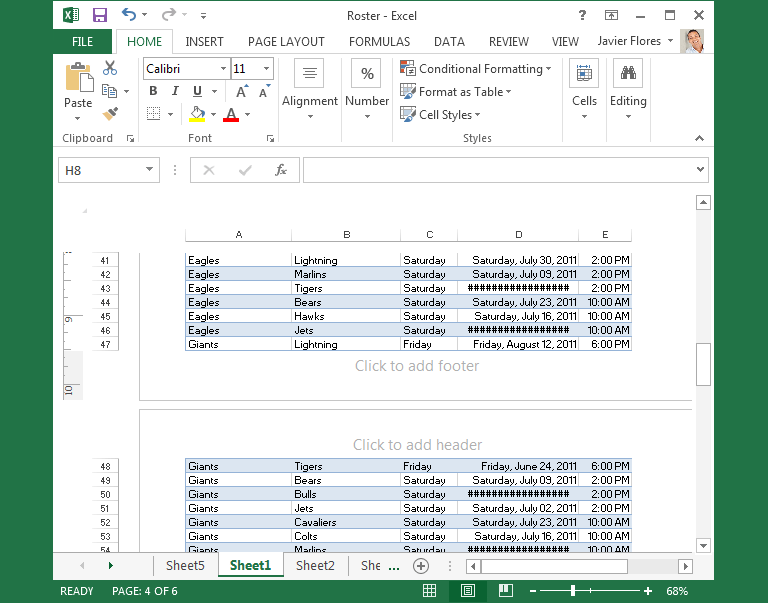
Task: Switch to the FORMULAS tab
Action: 380,42
